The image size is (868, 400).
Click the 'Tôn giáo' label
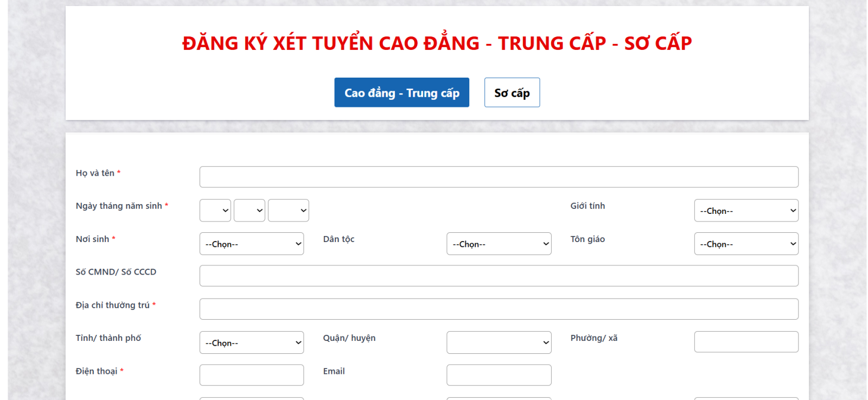588,239
